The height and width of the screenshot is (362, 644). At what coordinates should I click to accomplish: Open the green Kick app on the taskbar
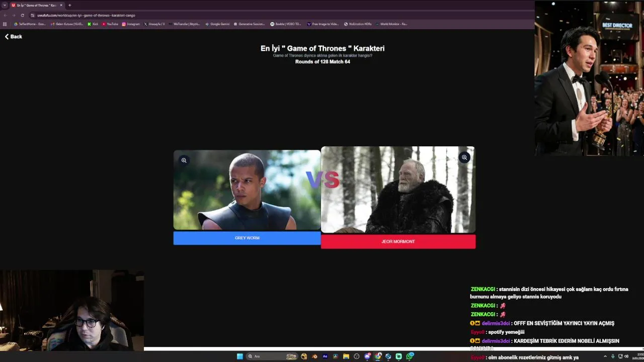coord(399,356)
